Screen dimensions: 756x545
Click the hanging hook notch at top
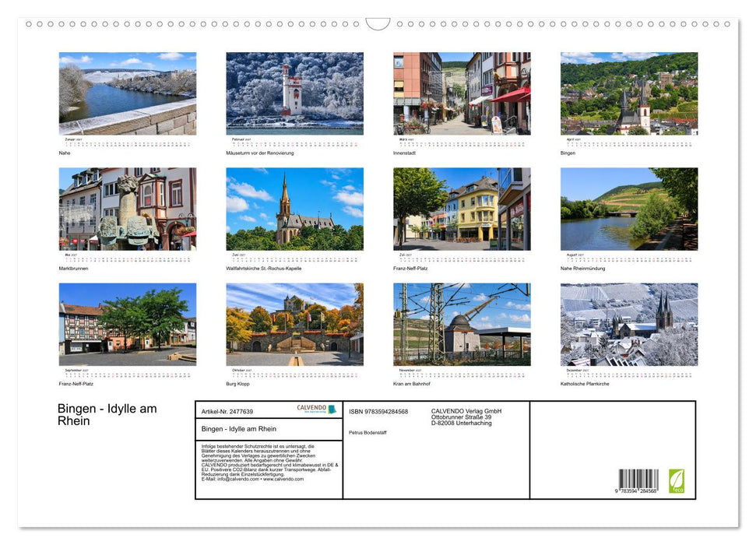click(378, 23)
